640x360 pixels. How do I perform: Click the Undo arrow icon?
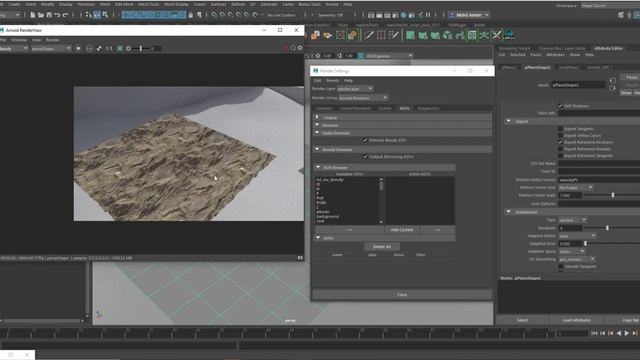point(57,15)
